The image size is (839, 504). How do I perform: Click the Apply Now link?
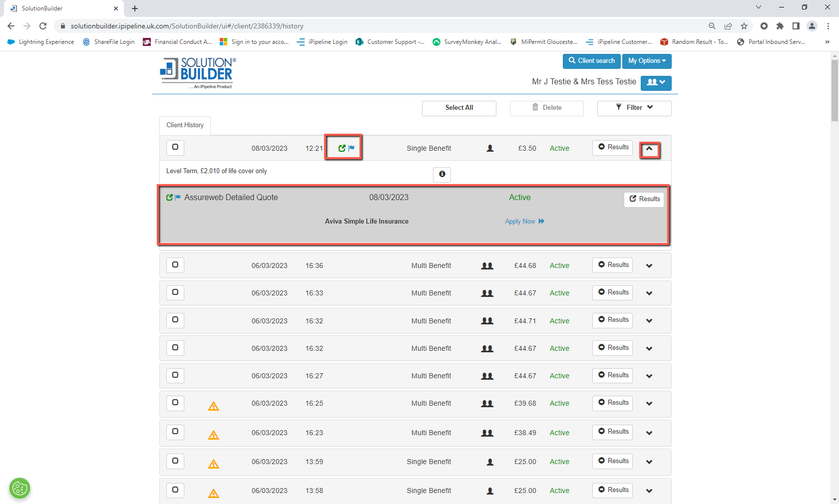[524, 222]
